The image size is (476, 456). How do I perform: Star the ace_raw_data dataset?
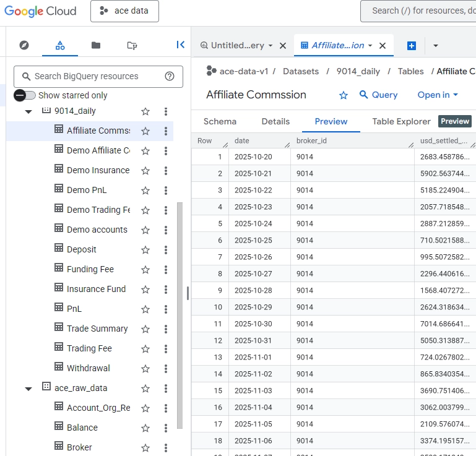(x=145, y=389)
